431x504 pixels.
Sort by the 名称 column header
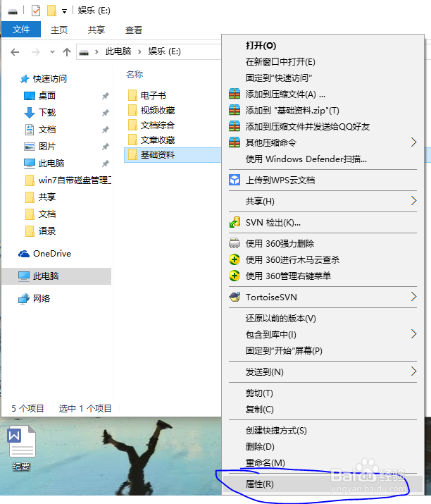coord(135,75)
